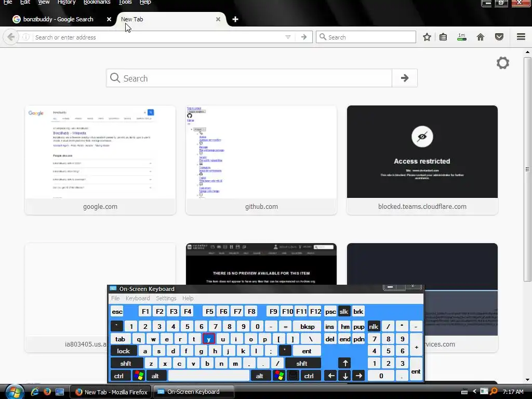Viewport: 532px width, 399px height.
Task: Close the bonzibuddy Google Search tab
Action: pos(109,19)
